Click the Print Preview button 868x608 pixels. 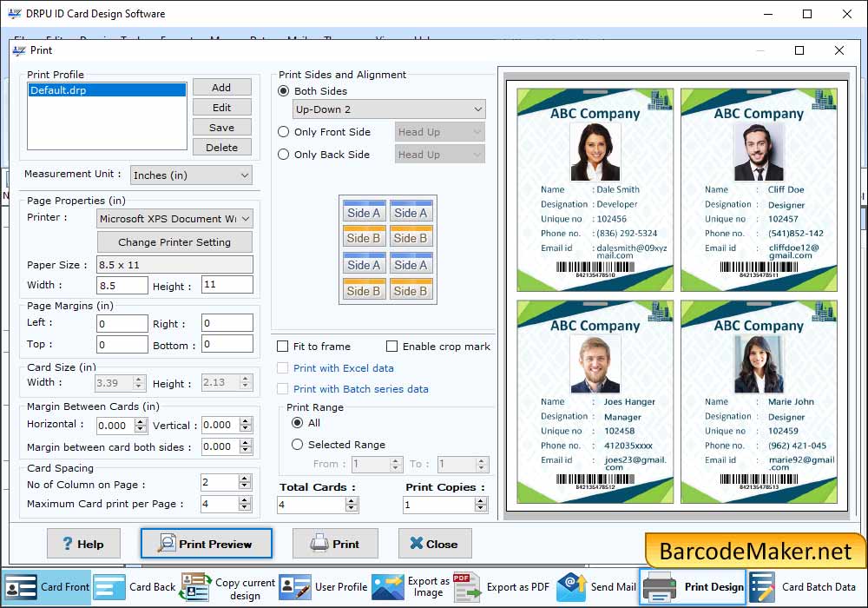[x=206, y=544]
